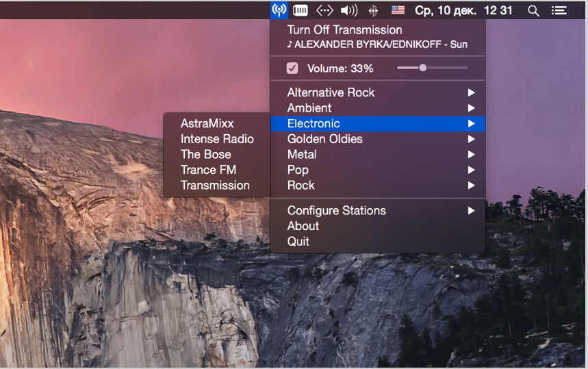588x369 pixels.
Task: Play the Trance FM station
Action: [217, 170]
